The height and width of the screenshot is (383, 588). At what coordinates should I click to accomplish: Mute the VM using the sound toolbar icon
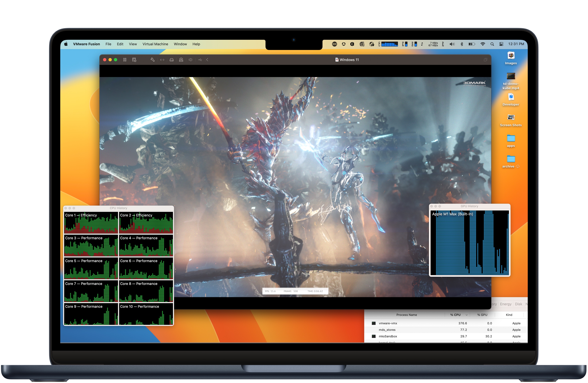pyautogui.click(x=190, y=59)
